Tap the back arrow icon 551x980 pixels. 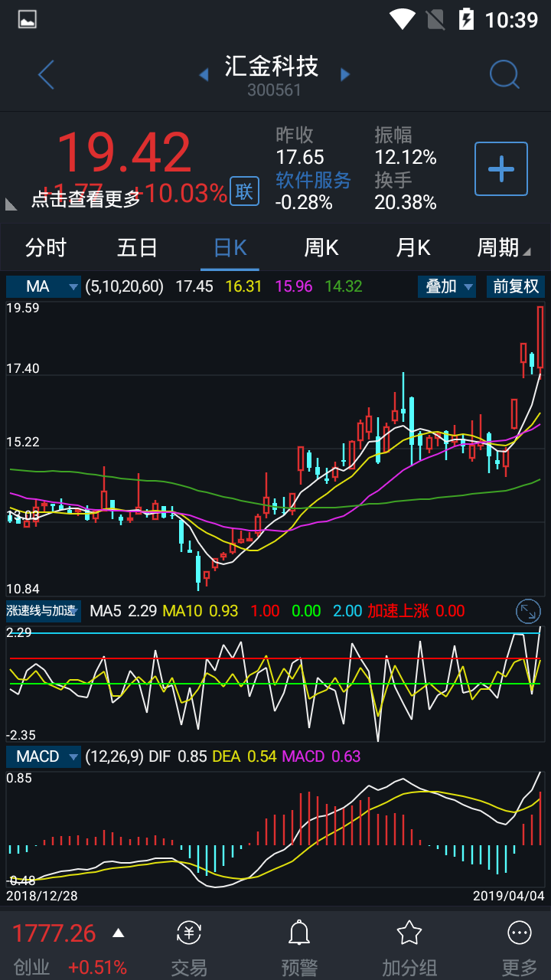pos(46,75)
